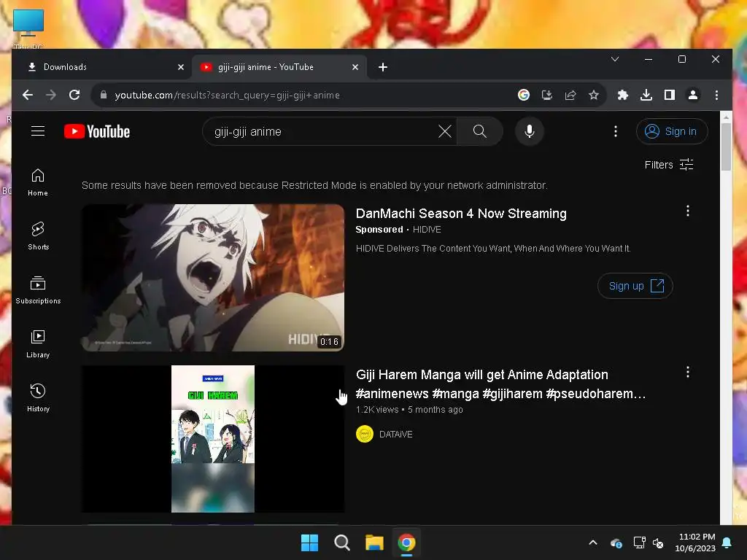This screenshot has width=747, height=560.
Task: Open Windows Start menu
Action: pyautogui.click(x=309, y=542)
